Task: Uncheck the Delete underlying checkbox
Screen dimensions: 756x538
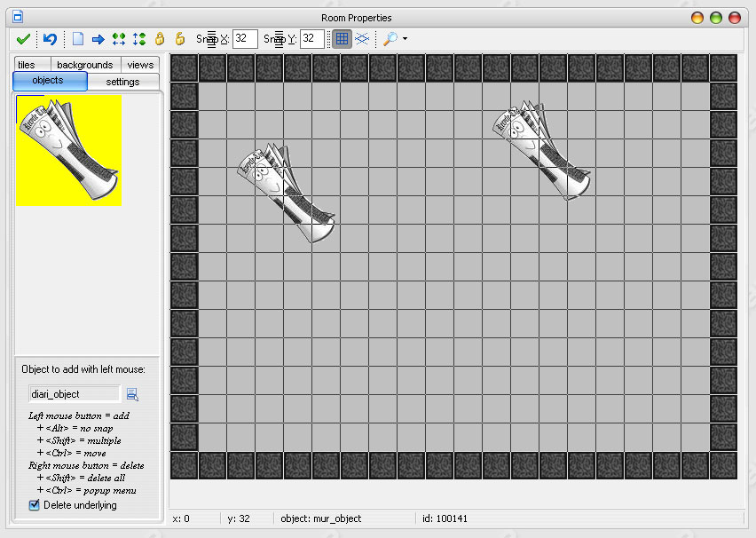Action: (x=35, y=505)
